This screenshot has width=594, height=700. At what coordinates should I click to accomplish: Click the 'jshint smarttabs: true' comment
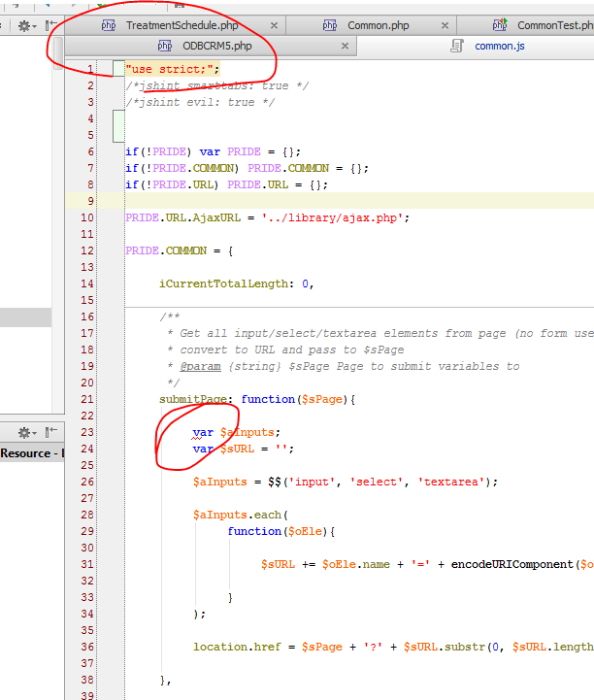pyautogui.click(x=216, y=85)
